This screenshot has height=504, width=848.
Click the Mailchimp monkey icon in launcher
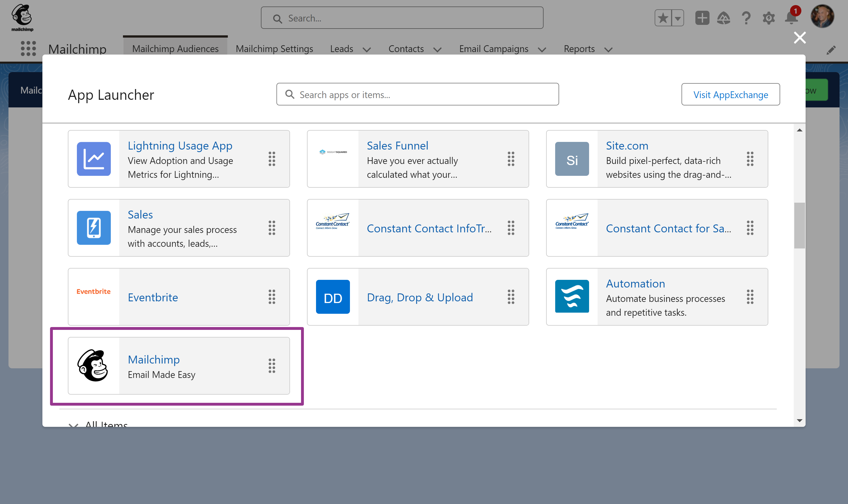coord(93,365)
